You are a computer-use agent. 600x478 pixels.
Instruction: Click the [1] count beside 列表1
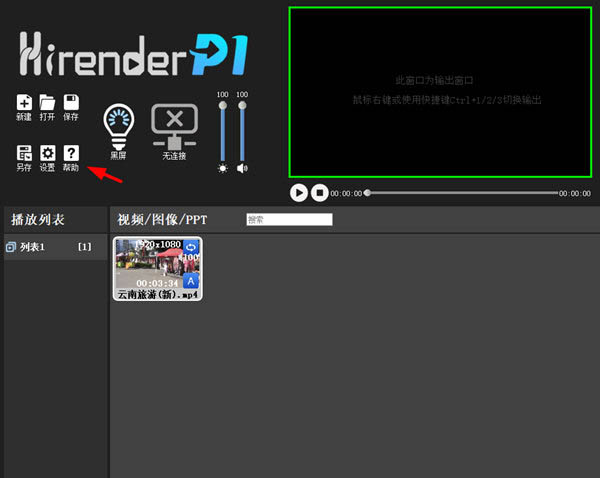(x=85, y=247)
